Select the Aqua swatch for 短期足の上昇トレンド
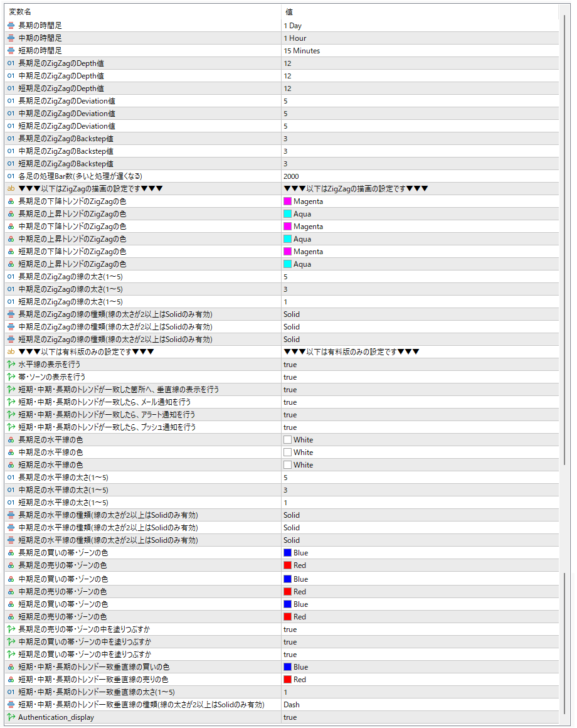 288,264
